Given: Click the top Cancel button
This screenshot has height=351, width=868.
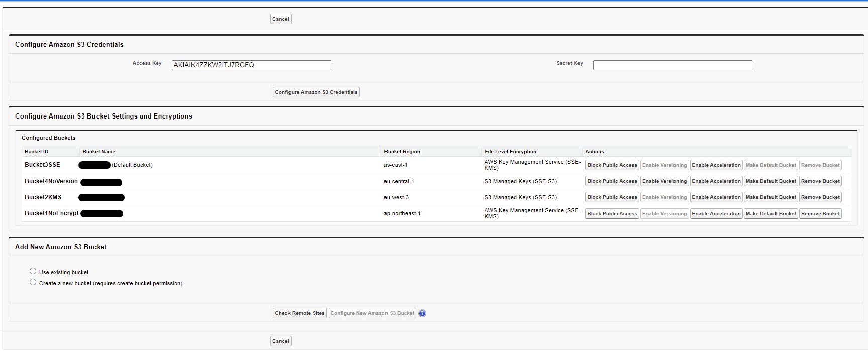Looking at the screenshot, I should (x=280, y=19).
